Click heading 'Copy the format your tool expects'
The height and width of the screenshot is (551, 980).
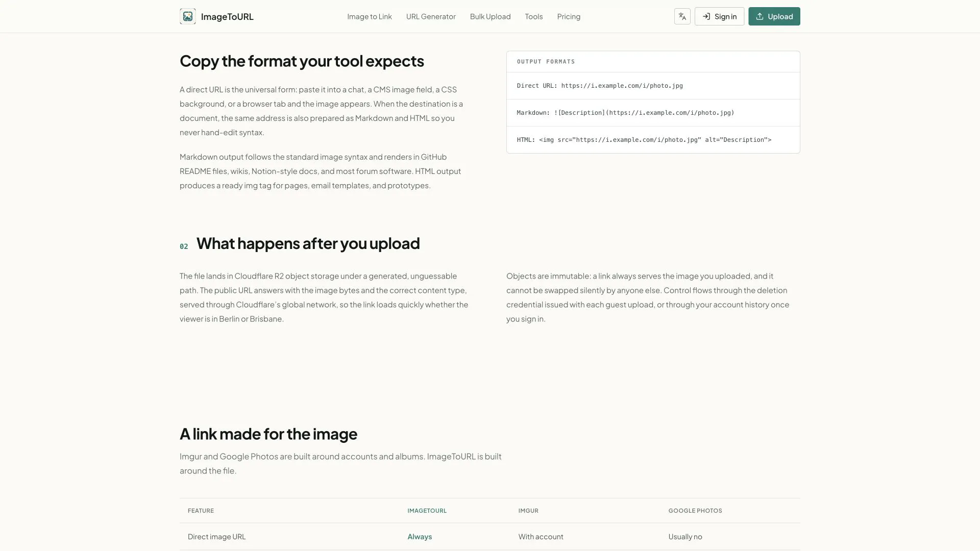(302, 61)
